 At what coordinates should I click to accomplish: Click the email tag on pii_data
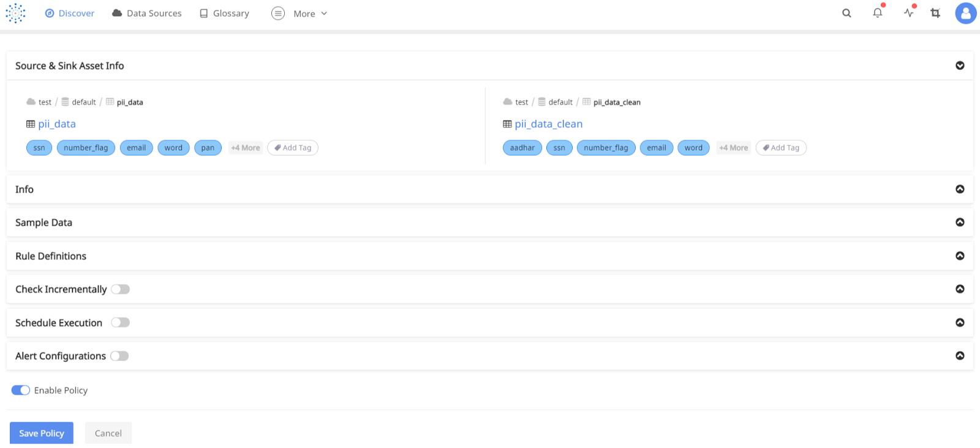click(137, 148)
